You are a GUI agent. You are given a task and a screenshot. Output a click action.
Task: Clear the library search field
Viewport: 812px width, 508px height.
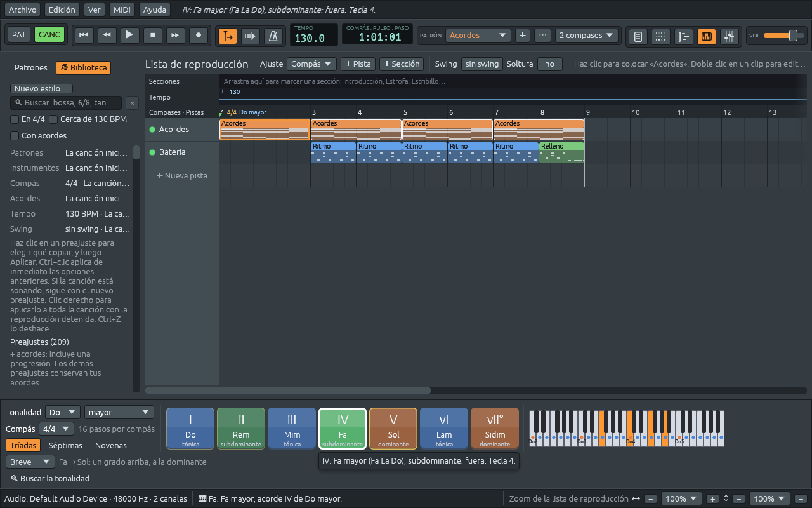[x=132, y=103]
